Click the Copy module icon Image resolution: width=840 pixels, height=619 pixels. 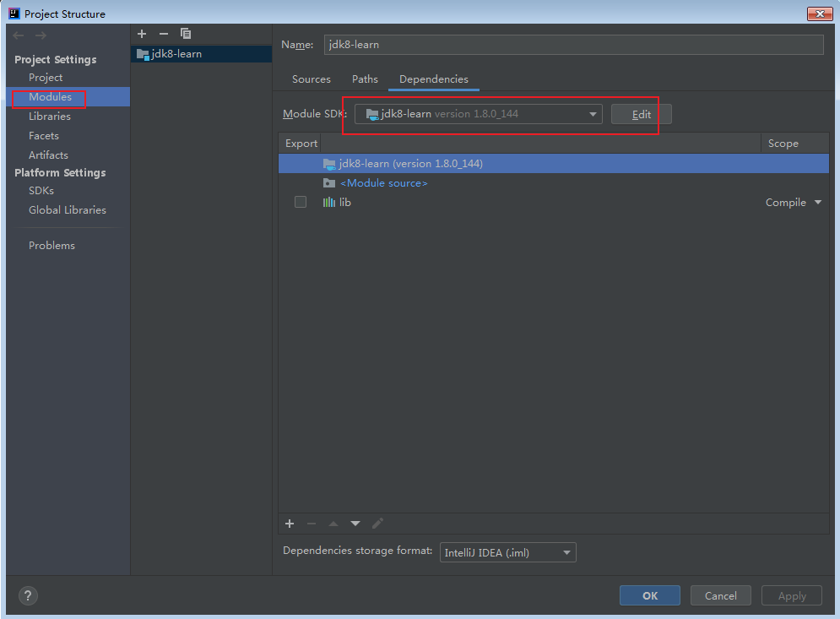(x=186, y=34)
